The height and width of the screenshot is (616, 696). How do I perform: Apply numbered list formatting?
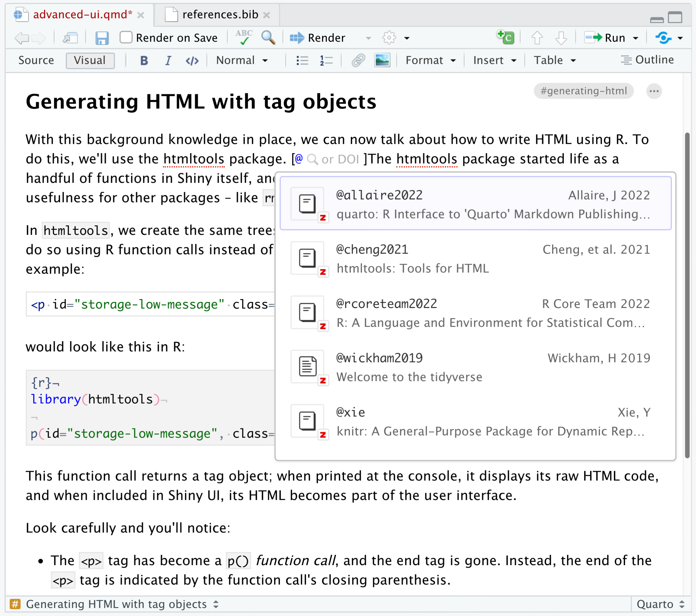(x=325, y=61)
